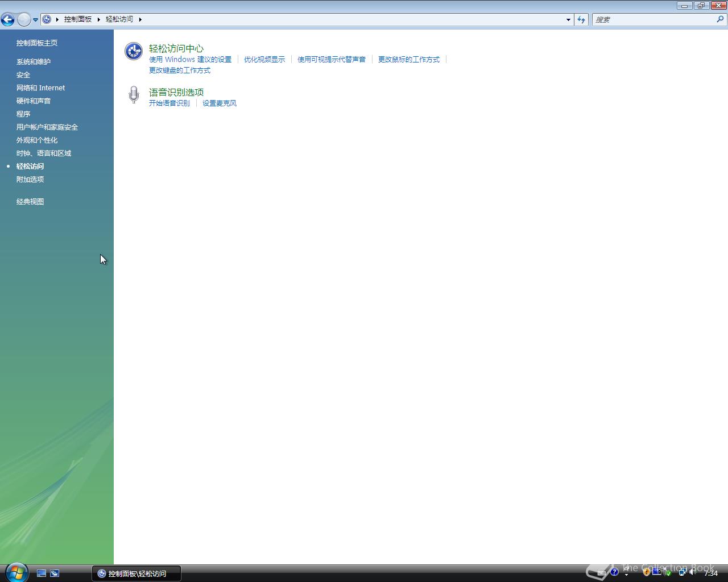Open 附加选项 in the sidebar
The height and width of the screenshot is (582, 728).
30,180
